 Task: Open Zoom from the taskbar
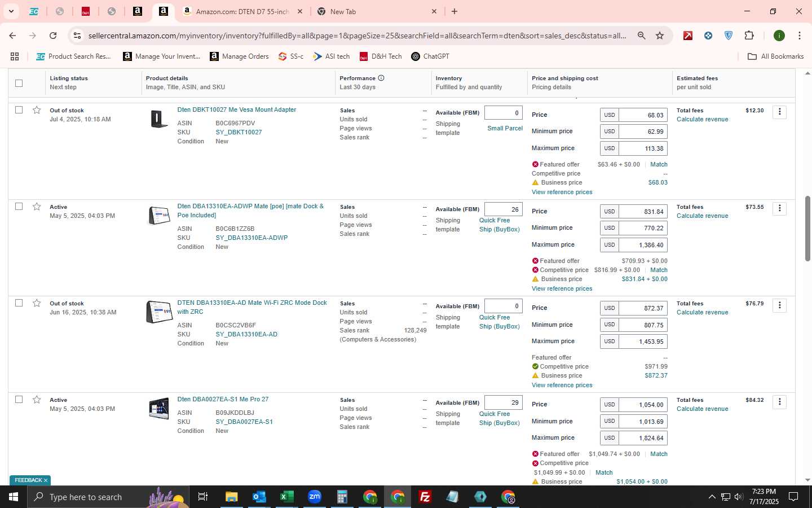(x=314, y=497)
